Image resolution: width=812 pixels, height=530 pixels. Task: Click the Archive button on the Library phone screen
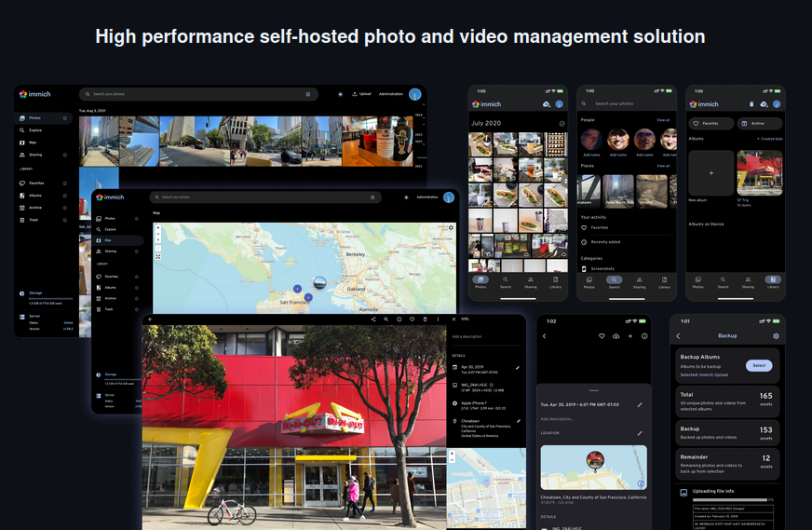point(759,123)
